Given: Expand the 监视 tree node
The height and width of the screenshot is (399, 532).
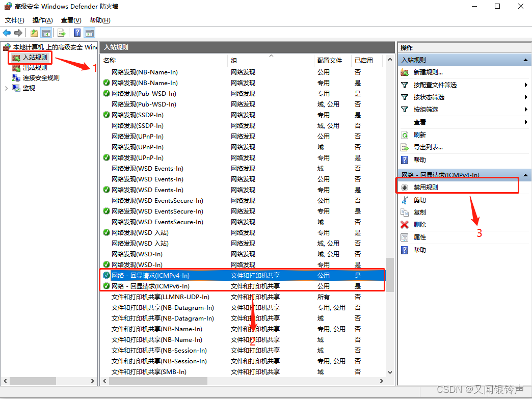Looking at the screenshot, I should coord(6,88).
